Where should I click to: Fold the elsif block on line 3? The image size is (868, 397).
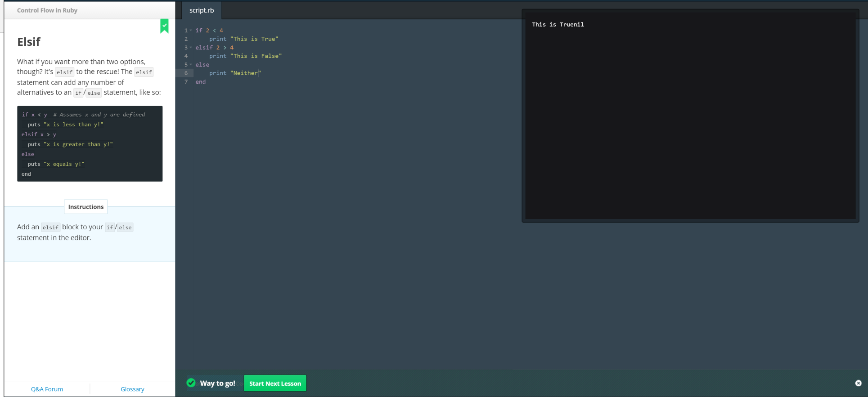tap(191, 48)
